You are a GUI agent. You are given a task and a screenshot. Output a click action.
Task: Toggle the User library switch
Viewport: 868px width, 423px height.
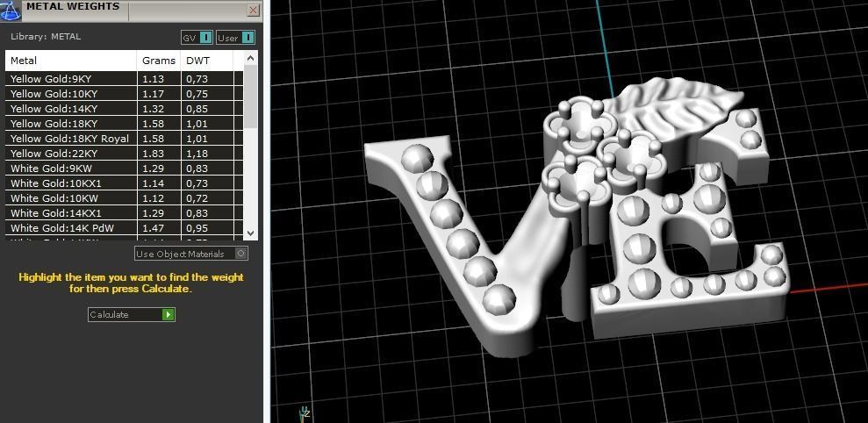tap(235, 38)
